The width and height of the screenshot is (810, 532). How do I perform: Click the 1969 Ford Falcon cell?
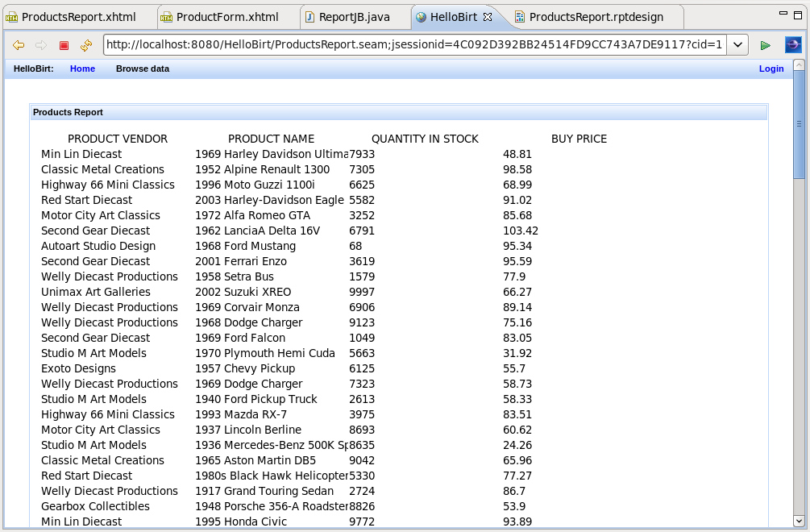tap(240, 339)
